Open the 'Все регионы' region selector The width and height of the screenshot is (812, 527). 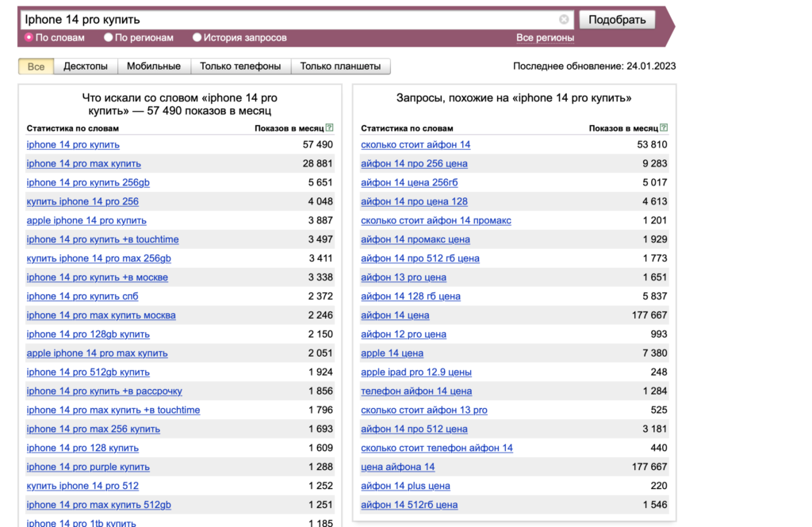545,38
